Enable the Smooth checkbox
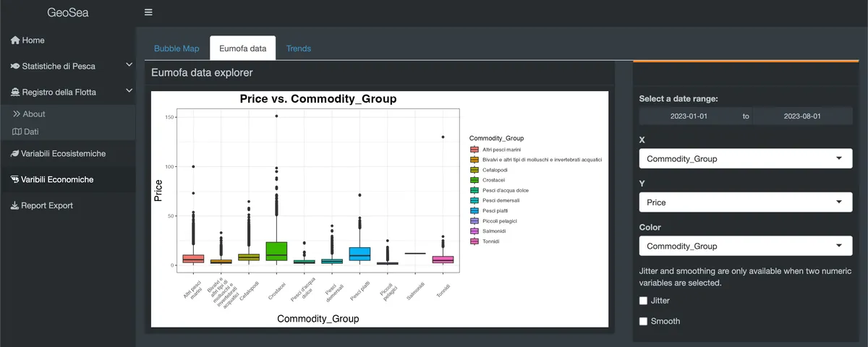Image resolution: width=868 pixels, height=347 pixels. (x=644, y=321)
